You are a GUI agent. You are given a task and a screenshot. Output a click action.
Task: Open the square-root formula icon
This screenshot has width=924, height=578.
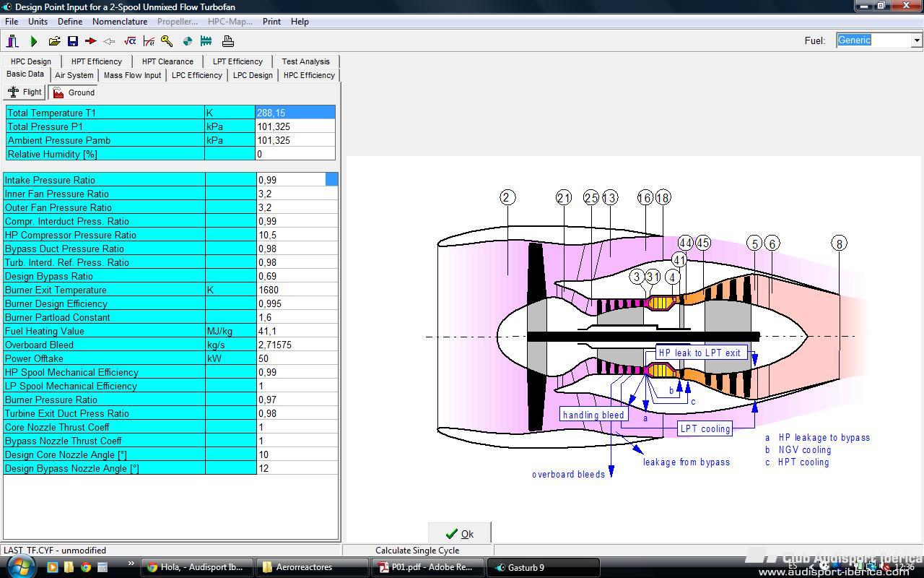pyautogui.click(x=130, y=41)
